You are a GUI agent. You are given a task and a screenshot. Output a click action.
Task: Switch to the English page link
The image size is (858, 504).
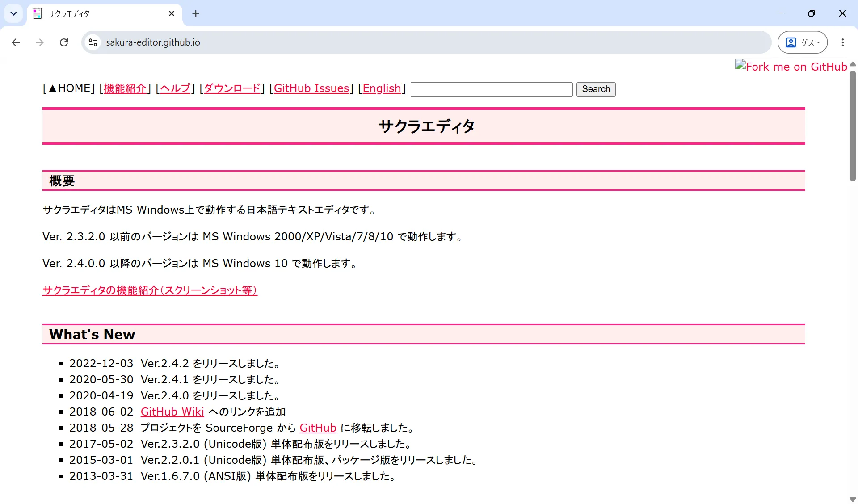click(382, 88)
